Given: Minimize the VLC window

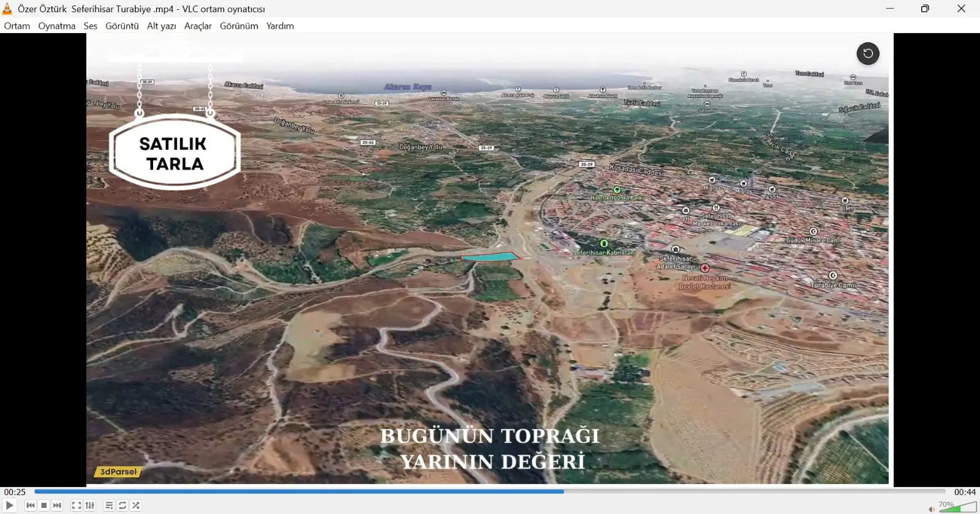Looking at the screenshot, I should coord(890,9).
